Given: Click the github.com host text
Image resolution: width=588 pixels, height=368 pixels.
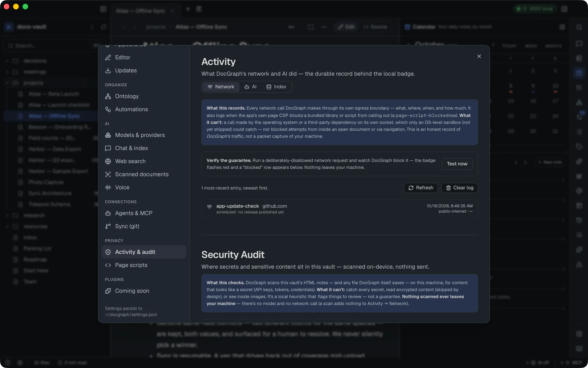Looking at the screenshot, I should click(x=275, y=206).
